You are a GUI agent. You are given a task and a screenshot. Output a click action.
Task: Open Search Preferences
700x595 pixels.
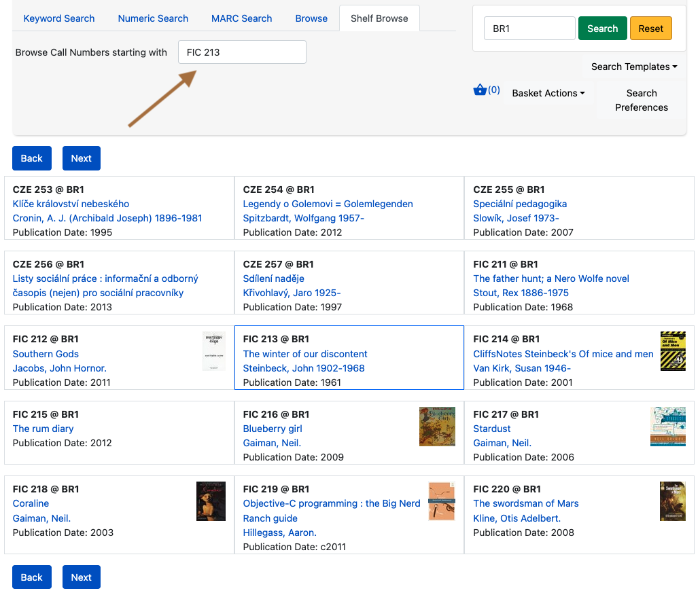641,100
